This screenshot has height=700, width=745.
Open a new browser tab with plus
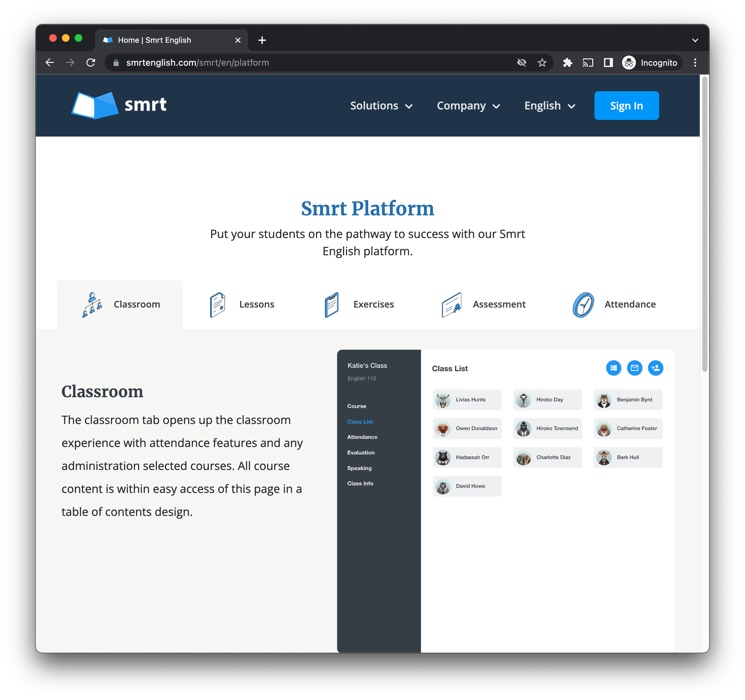(262, 40)
